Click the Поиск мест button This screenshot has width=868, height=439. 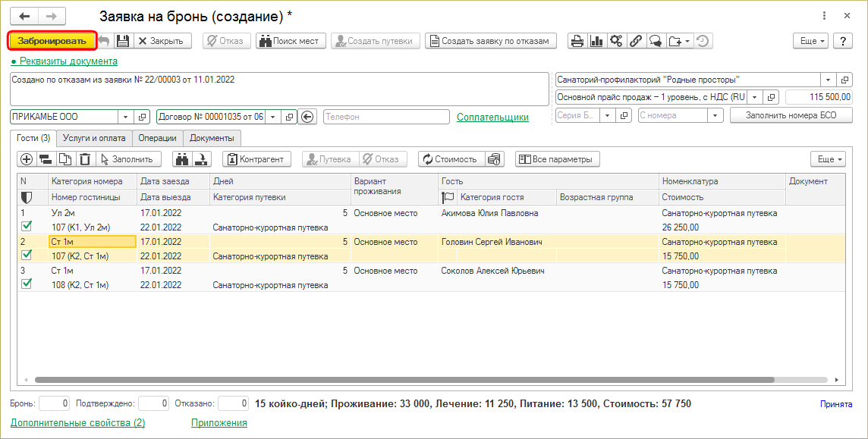(x=290, y=41)
